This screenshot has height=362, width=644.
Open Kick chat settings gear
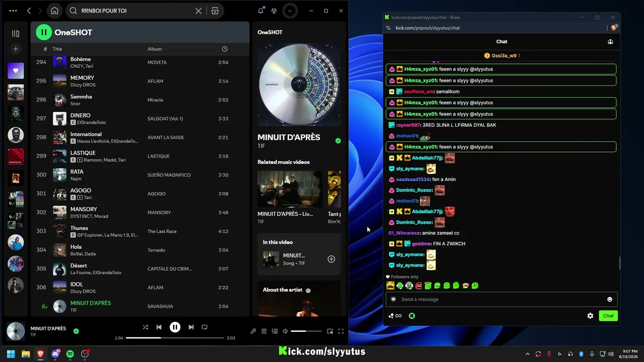pos(590,316)
